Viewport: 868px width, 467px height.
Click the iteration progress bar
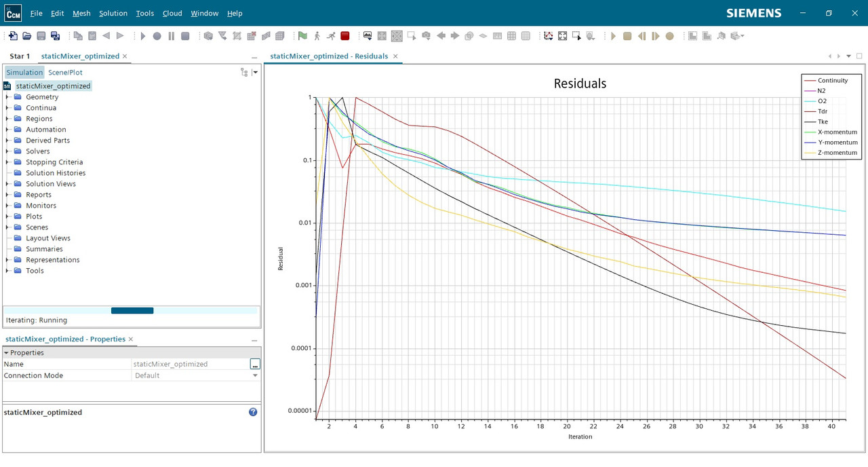pyautogui.click(x=132, y=311)
